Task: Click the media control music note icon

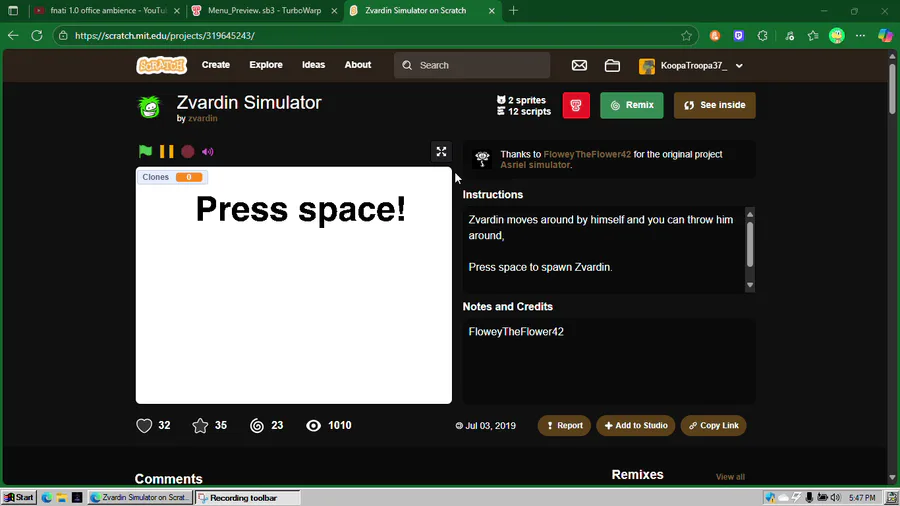Action: tap(790, 36)
